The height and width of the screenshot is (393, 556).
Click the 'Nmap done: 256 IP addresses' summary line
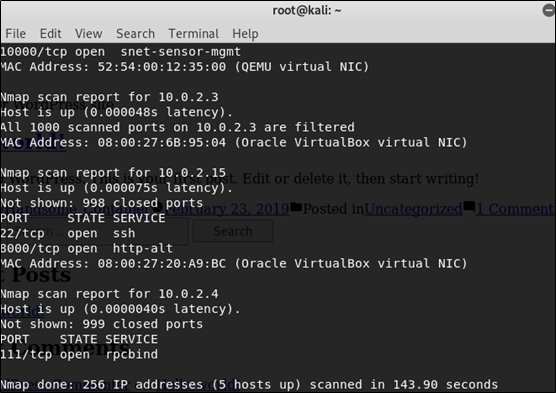tap(249, 384)
